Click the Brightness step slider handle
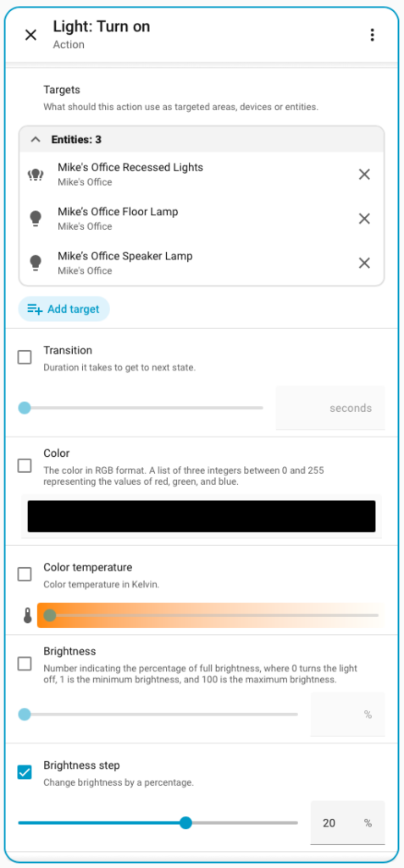The width and height of the screenshot is (404, 868). tap(186, 823)
